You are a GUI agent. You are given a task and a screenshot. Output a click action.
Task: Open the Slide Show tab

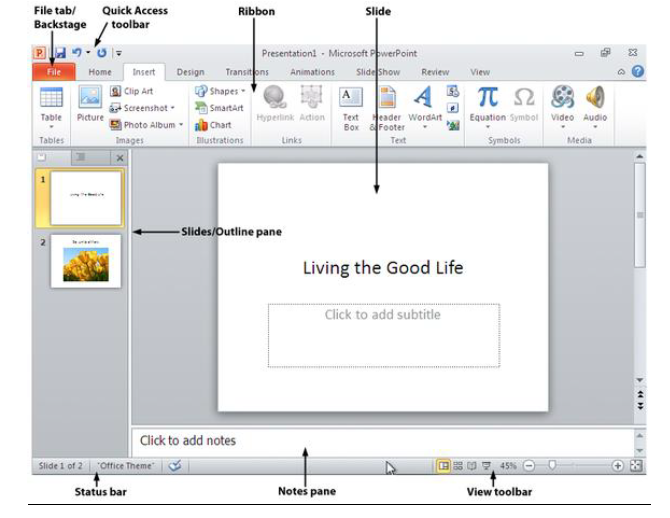pyautogui.click(x=378, y=72)
